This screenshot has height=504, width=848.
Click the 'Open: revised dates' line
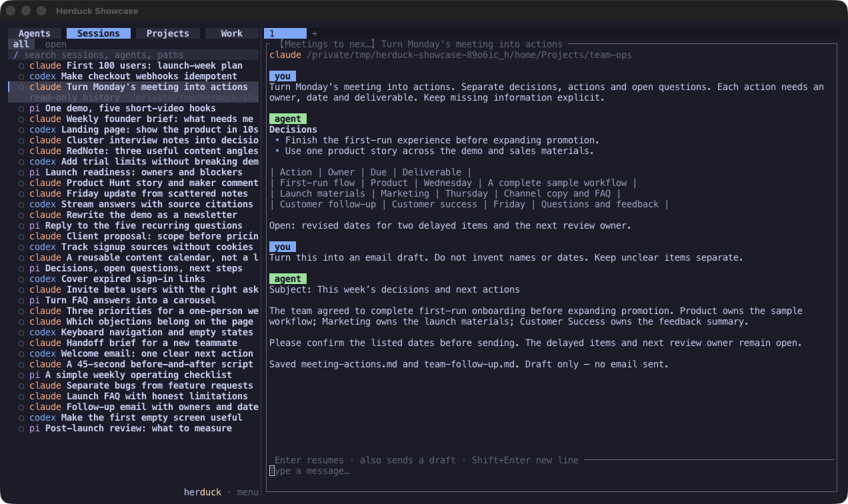point(450,225)
